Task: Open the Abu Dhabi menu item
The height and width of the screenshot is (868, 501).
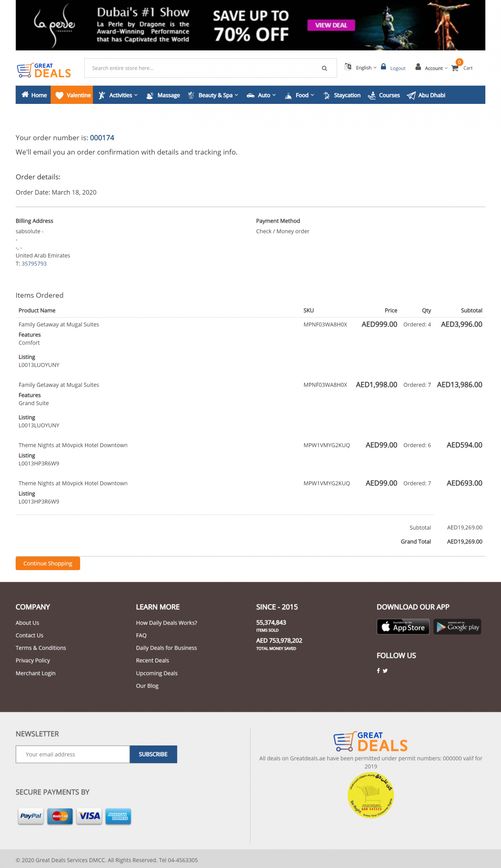Action: point(426,96)
